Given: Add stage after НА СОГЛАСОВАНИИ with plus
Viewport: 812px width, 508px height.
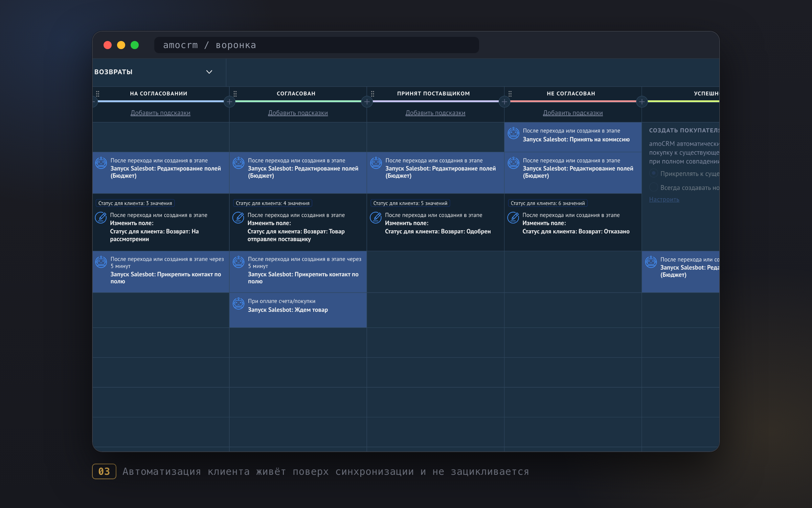Looking at the screenshot, I should [229, 102].
